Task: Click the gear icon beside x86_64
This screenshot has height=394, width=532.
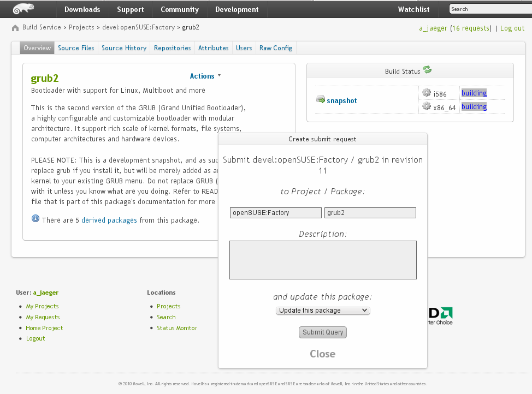Action: pyautogui.click(x=427, y=106)
